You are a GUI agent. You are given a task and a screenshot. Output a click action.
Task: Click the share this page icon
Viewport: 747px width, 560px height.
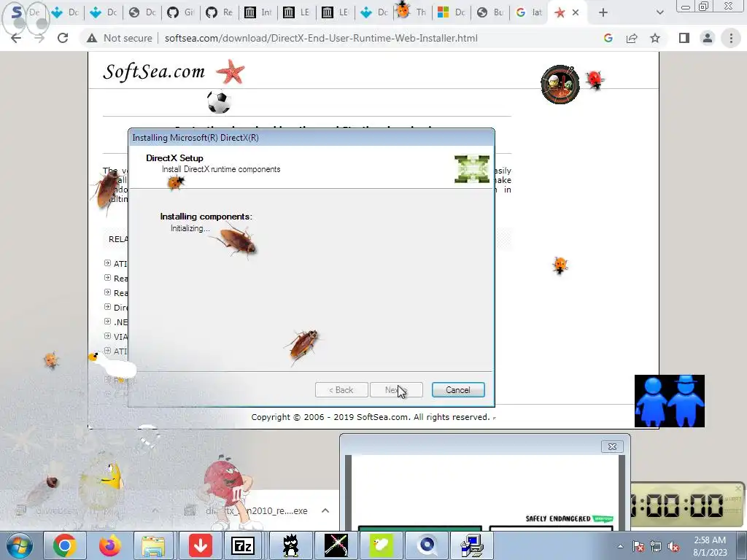tap(632, 38)
